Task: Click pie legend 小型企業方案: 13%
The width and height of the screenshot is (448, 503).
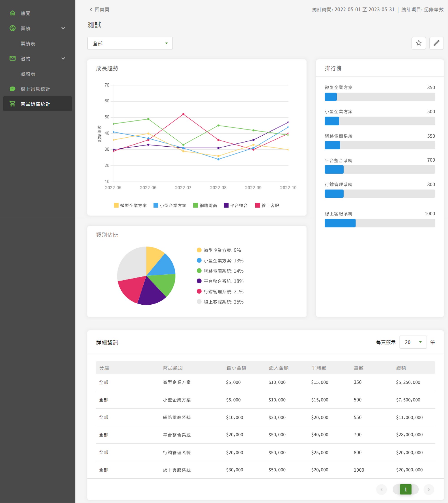Action: coord(220,260)
